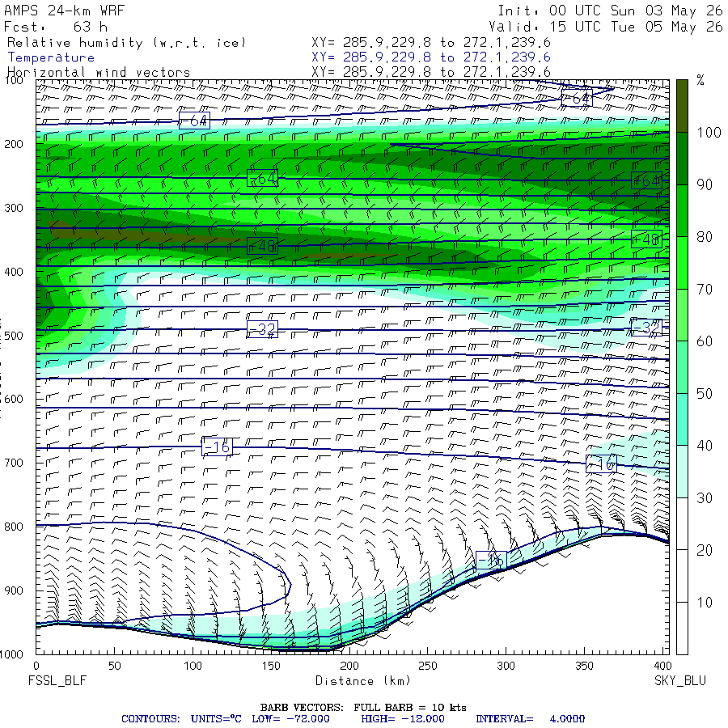This screenshot has height=728, width=728.
Task: Click the blue Temperature legend text
Action: pos(51,57)
